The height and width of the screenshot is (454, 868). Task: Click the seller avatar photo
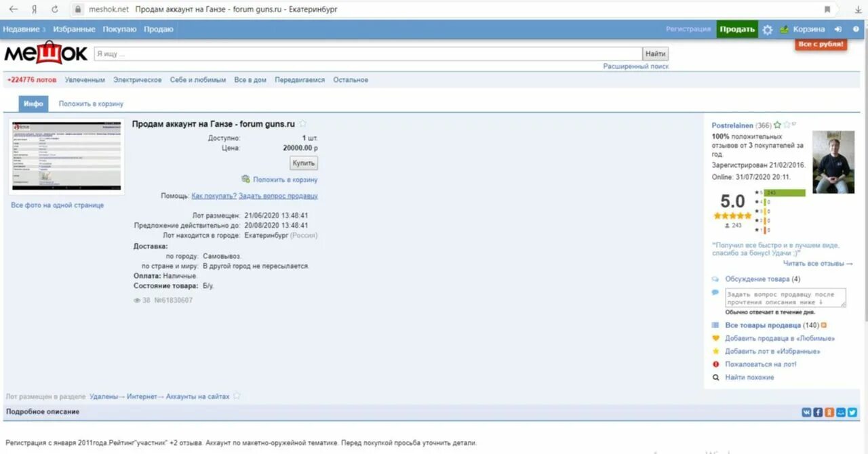(833, 163)
